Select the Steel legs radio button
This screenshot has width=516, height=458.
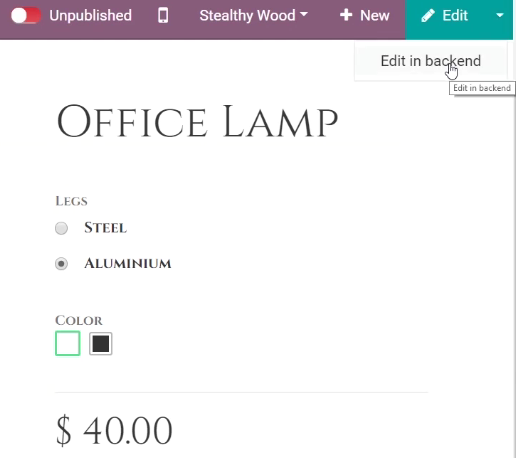tap(61, 228)
